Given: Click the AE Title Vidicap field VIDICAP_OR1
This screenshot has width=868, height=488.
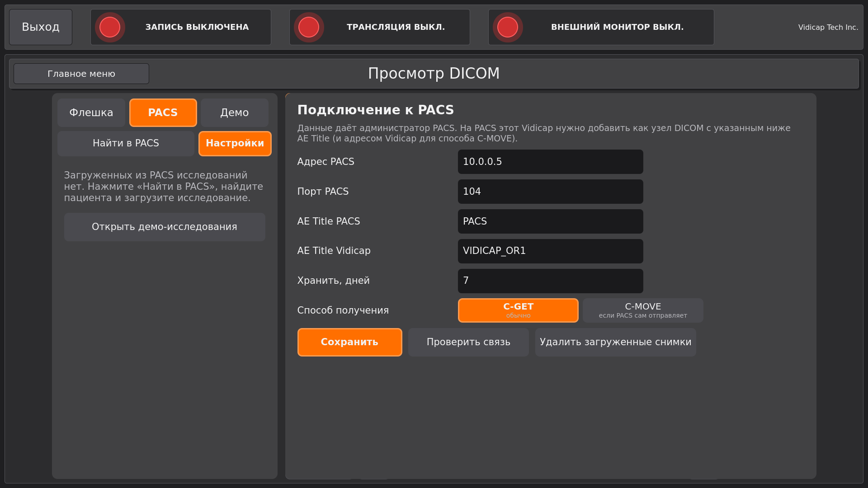Looking at the screenshot, I should click(x=551, y=251).
